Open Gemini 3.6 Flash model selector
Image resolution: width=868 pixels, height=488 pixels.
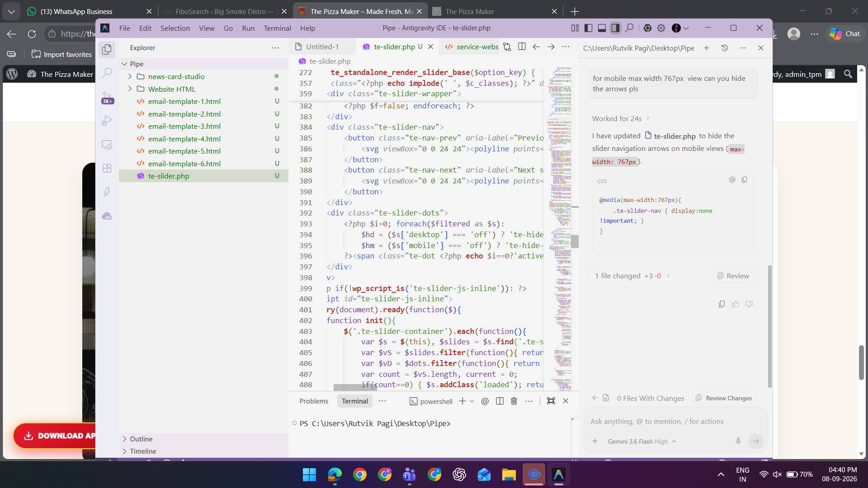(642, 441)
